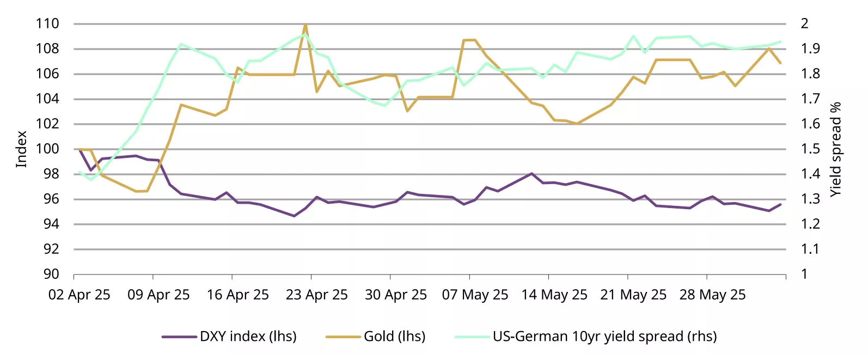Screen dimensions: 868x354
Task: Select the '09 Apr 25' x-axis date
Action: pyautogui.click(x=158, y=295)
